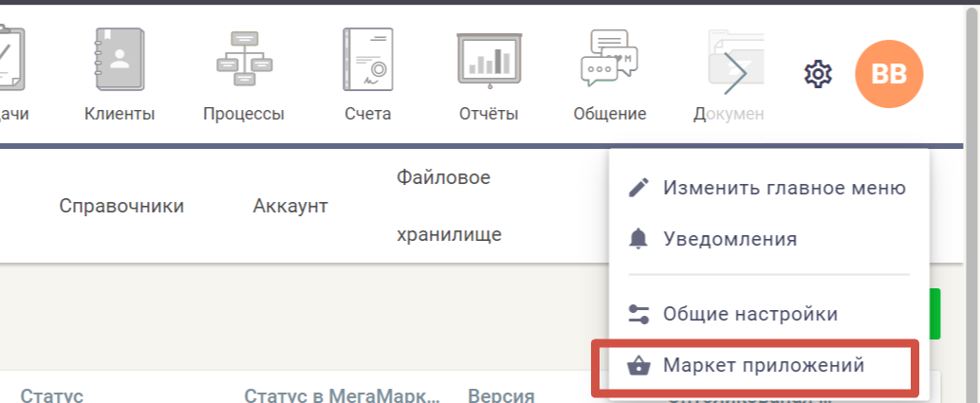This screenshot has height=403, width=980.
Task: Click the settings gear icon
Action: click(x=818, y=74)
